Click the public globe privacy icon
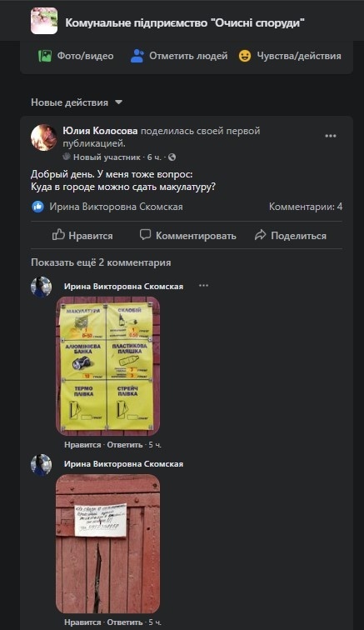The image size is (364, 630). click(x=172, y=157)
